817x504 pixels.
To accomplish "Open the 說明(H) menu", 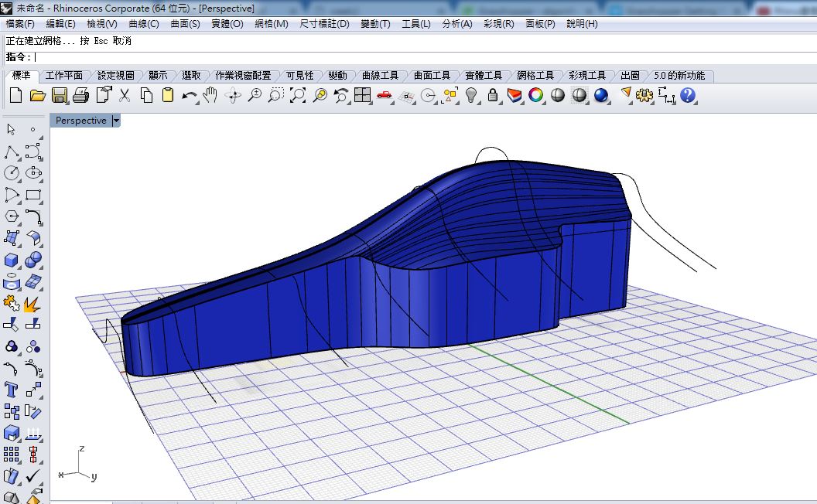I will point(582,24).
